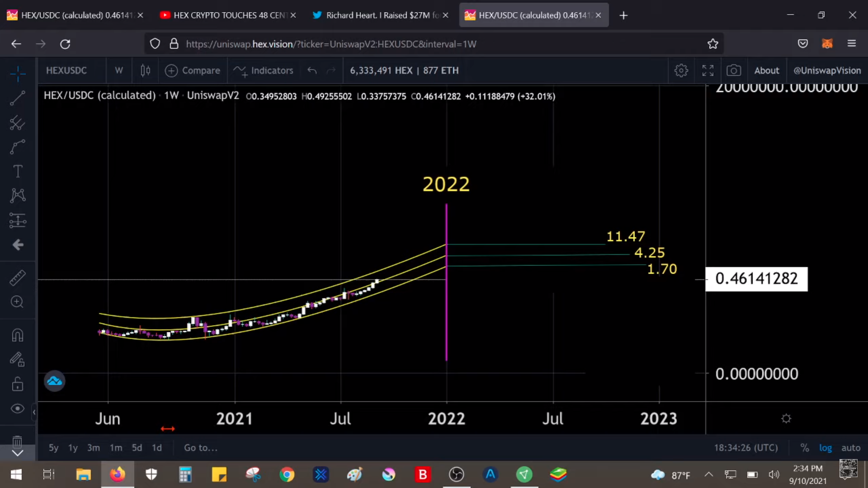Toggle stay in drawing mode

(18, 360)
